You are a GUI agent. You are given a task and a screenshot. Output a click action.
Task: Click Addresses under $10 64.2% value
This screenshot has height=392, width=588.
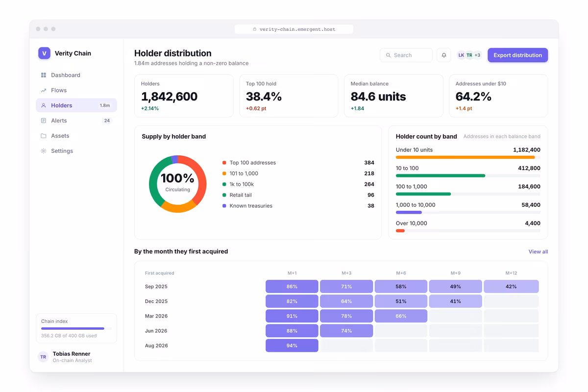point(473,96)
